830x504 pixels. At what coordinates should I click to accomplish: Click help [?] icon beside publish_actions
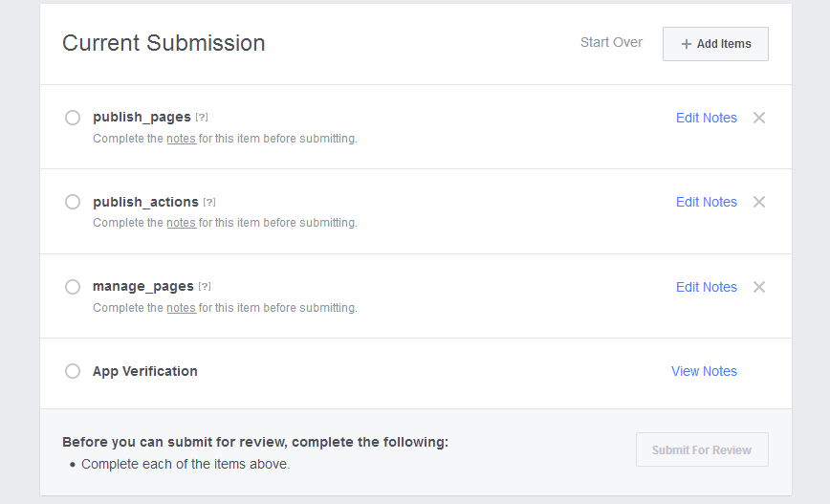point(209,202)
